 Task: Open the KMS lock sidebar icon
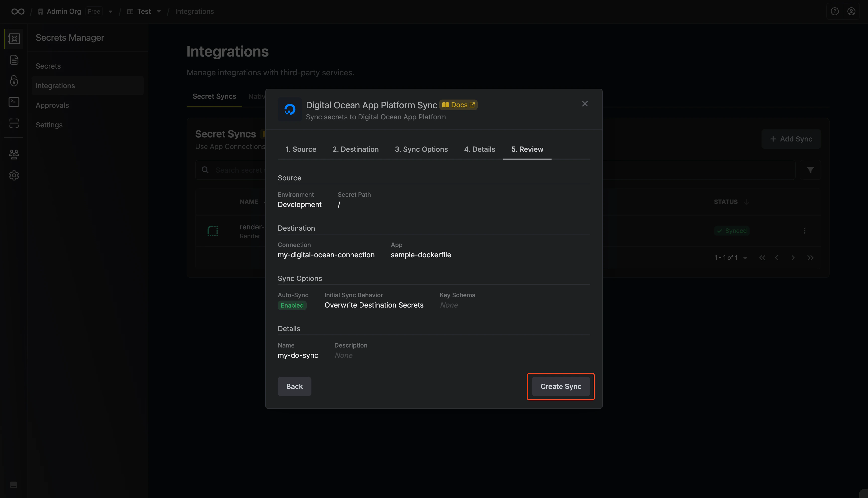click(x=14, y=81)
